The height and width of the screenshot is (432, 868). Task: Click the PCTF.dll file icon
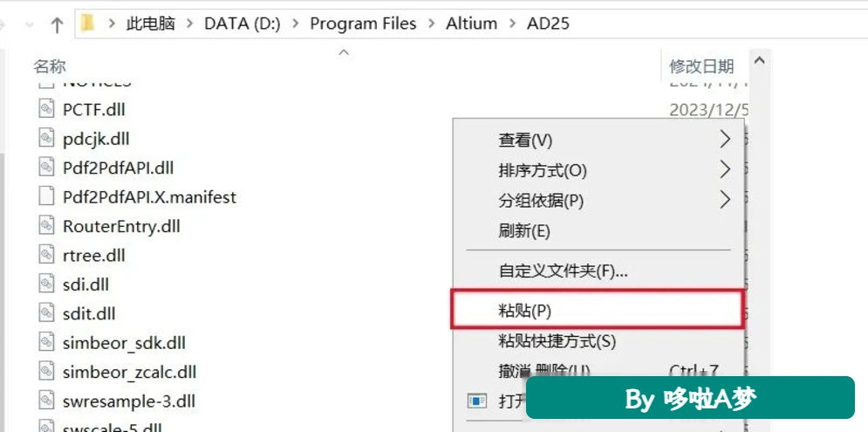click(x=46, y=108)
